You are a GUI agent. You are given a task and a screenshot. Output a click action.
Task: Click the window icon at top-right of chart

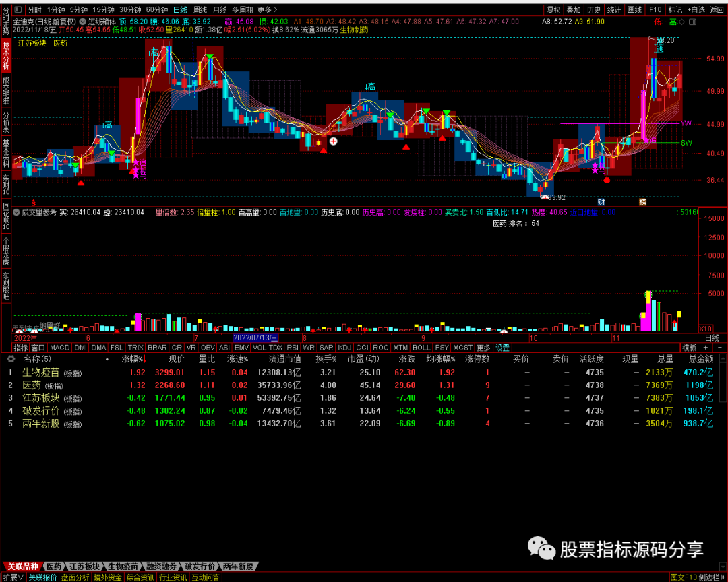pos(692,22)
